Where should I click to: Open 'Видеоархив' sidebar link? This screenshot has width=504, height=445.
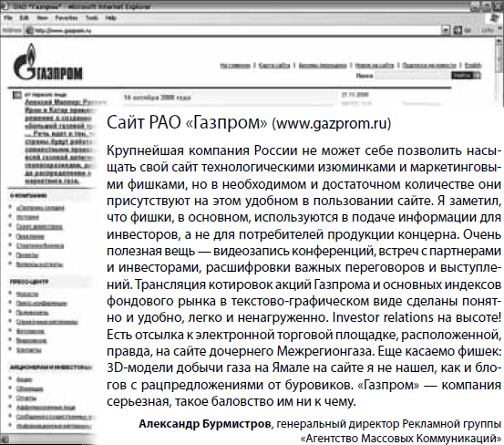tap(32, 340)
